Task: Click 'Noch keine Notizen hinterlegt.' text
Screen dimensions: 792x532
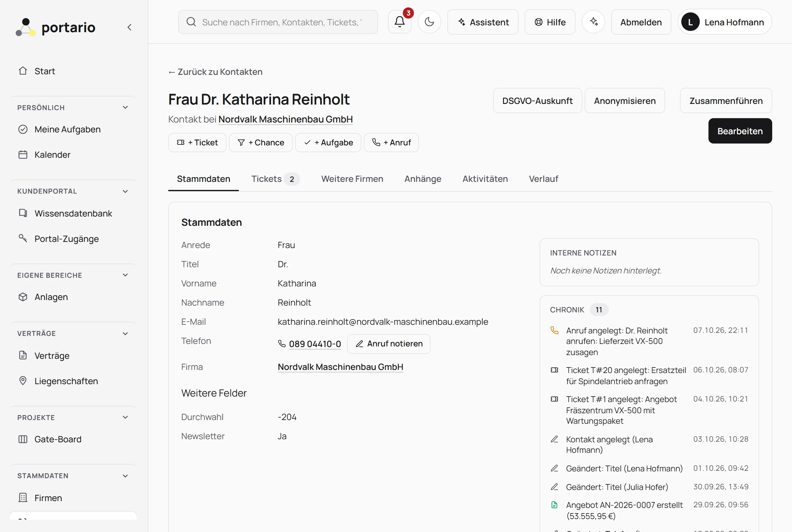Action: (x=606, y=270)
